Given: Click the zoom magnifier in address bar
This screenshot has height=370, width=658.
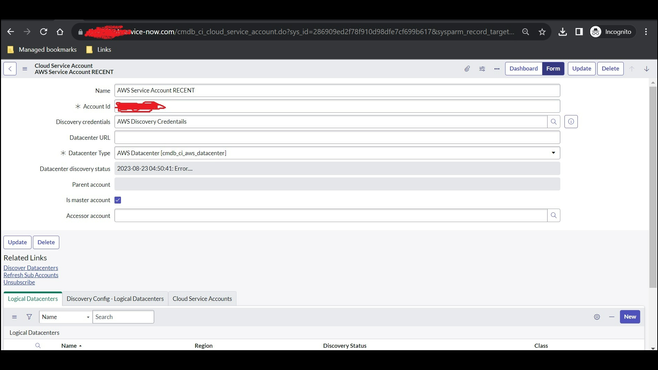Looking at the screenshot, I should 525,31.
